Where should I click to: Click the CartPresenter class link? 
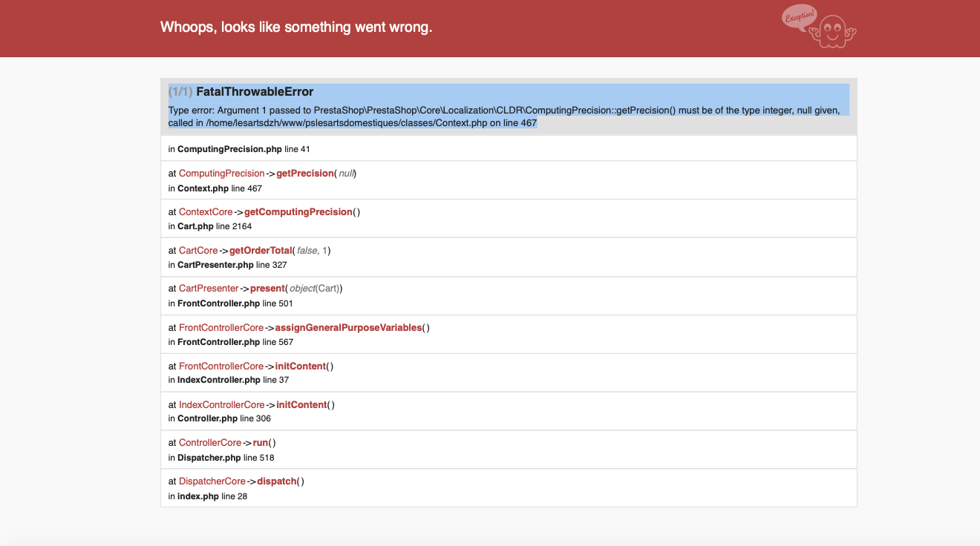coord(209,289)
